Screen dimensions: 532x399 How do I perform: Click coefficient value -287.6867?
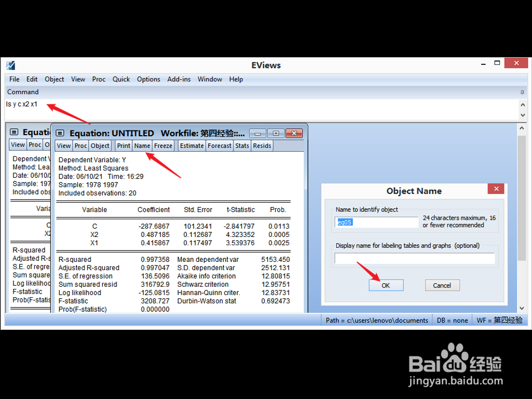[154, 226]
